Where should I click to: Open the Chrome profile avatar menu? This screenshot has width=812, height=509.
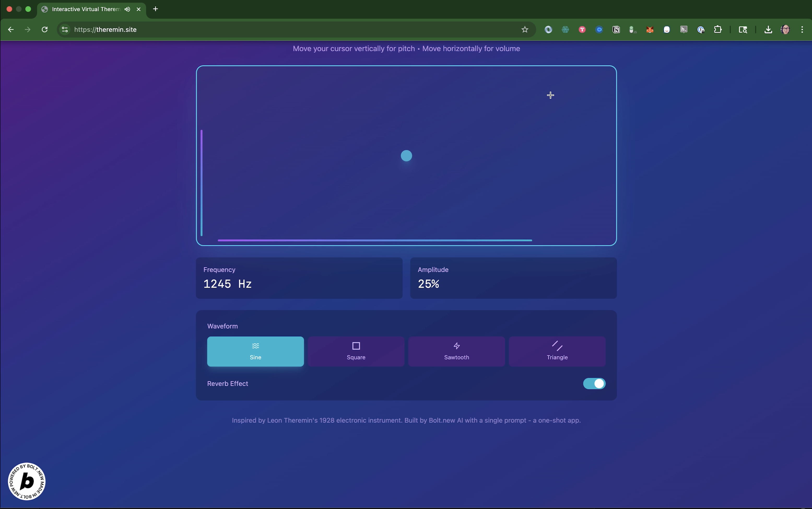click(785, 30)
